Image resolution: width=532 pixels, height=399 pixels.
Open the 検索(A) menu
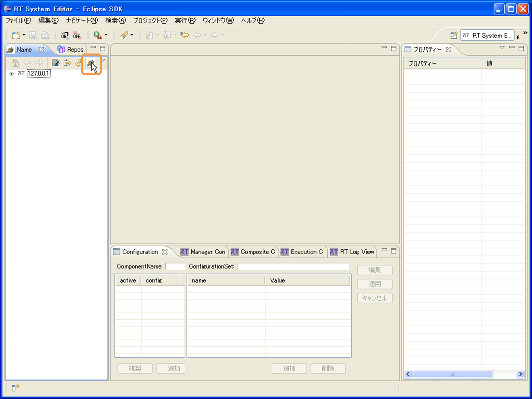pyautogui.click(x=116, y=21)
